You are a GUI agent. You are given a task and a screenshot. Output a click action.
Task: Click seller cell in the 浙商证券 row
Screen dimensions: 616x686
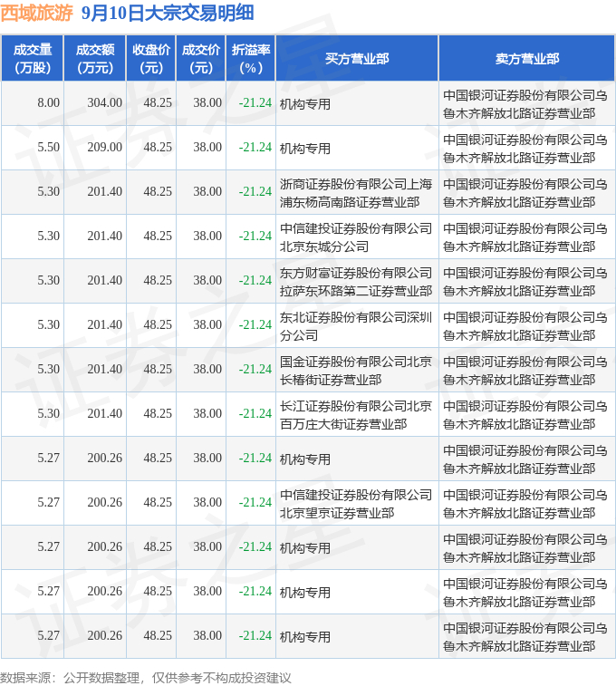coord(525,193)
